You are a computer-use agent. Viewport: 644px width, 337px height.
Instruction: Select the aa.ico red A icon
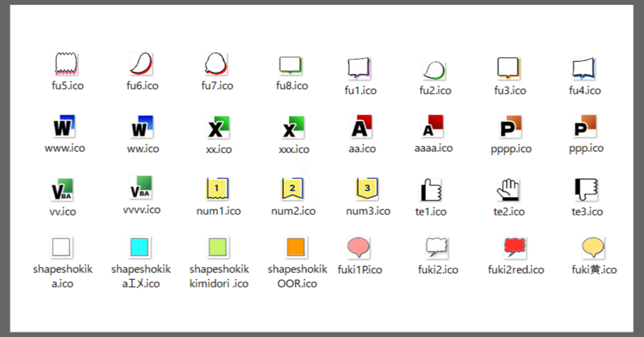coord(361,127)
